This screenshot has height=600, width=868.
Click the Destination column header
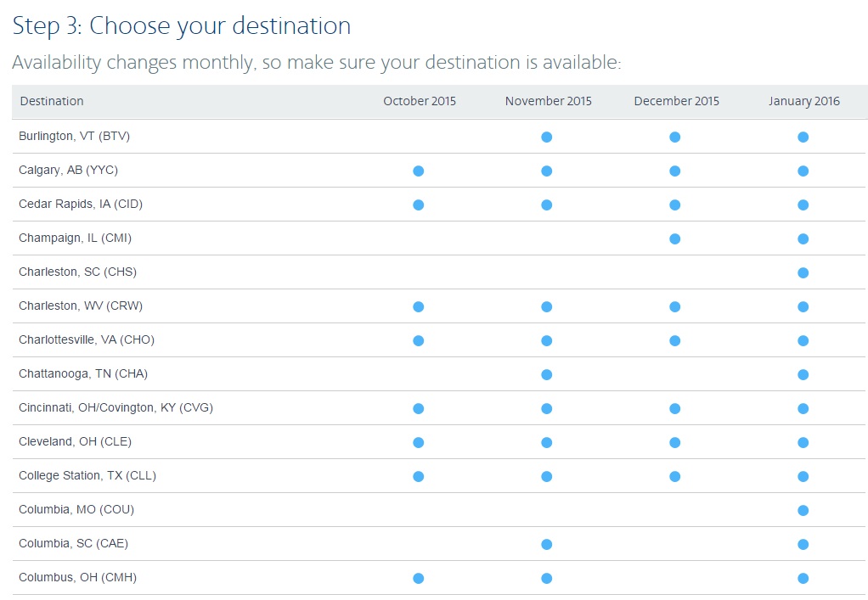pyautogui.click(x=52, y=101)
